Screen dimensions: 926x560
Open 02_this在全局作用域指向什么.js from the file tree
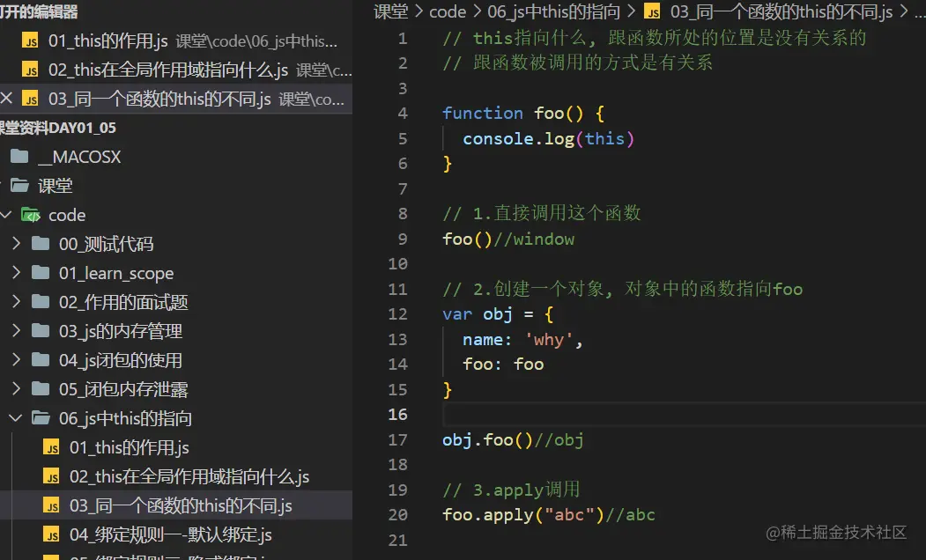[x=189, y=477]
